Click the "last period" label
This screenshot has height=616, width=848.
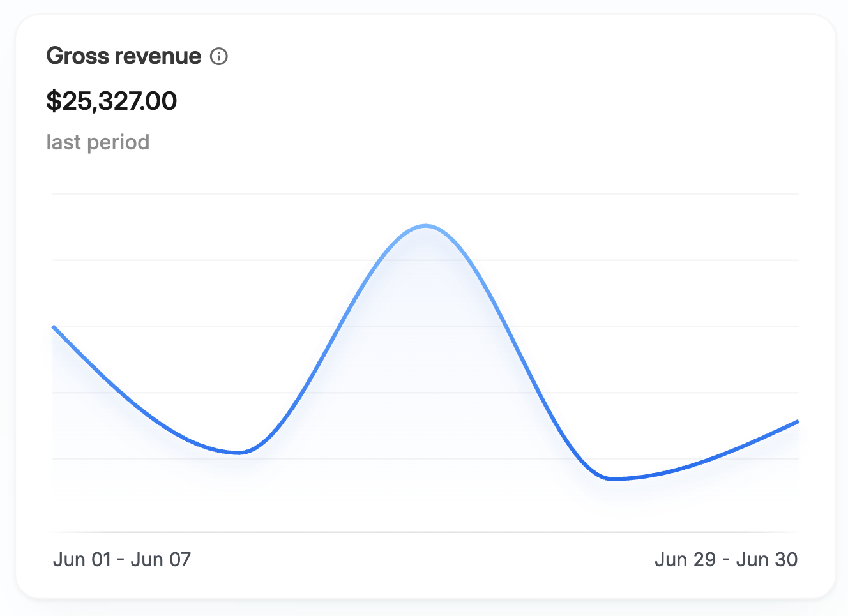pos(98,142)
